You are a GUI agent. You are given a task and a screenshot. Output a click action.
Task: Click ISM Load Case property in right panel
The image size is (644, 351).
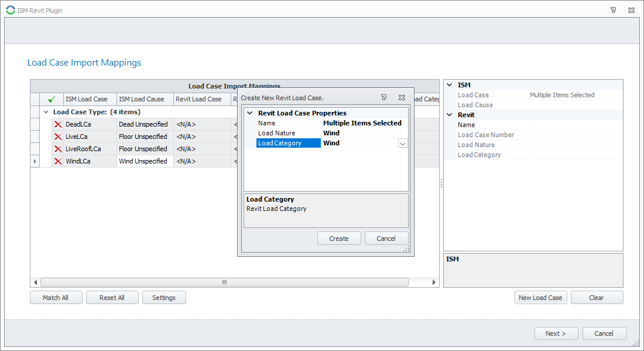[492, 95]
